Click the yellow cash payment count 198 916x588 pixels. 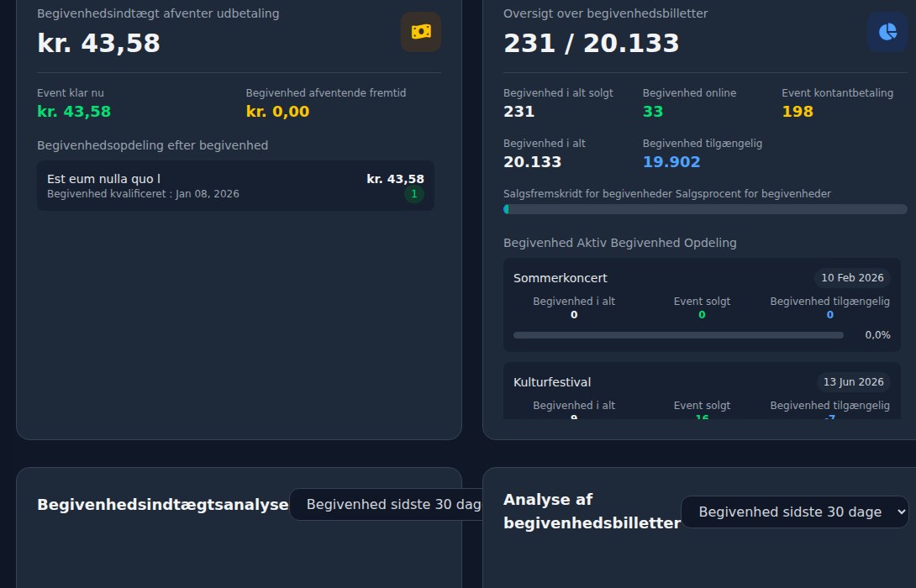798,112
